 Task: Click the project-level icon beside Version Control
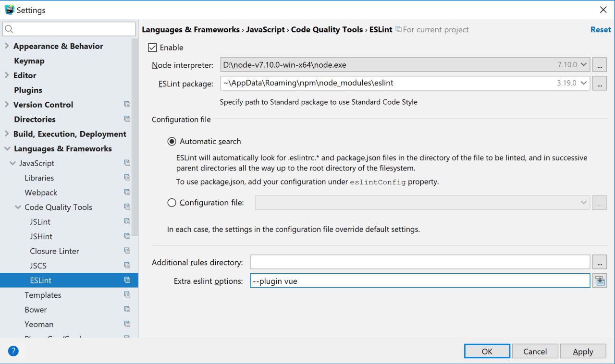(x=127, y=105)
